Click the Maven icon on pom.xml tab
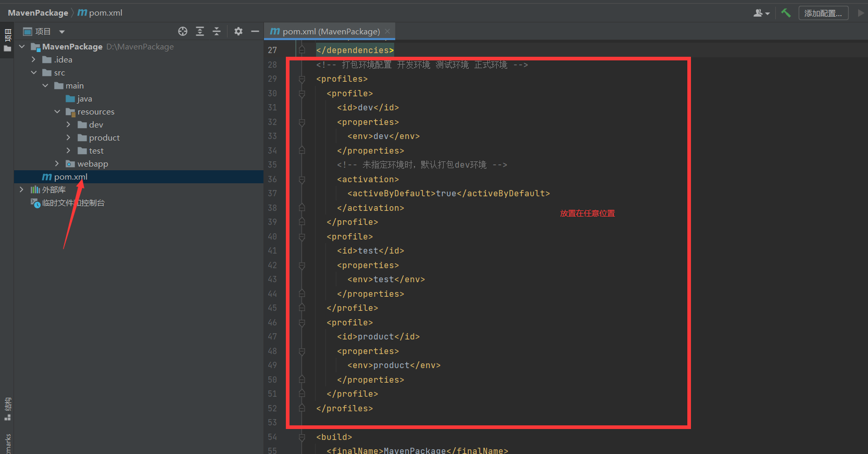The width and height of the screenshot is (868, 454). click(x=274, y=31)
